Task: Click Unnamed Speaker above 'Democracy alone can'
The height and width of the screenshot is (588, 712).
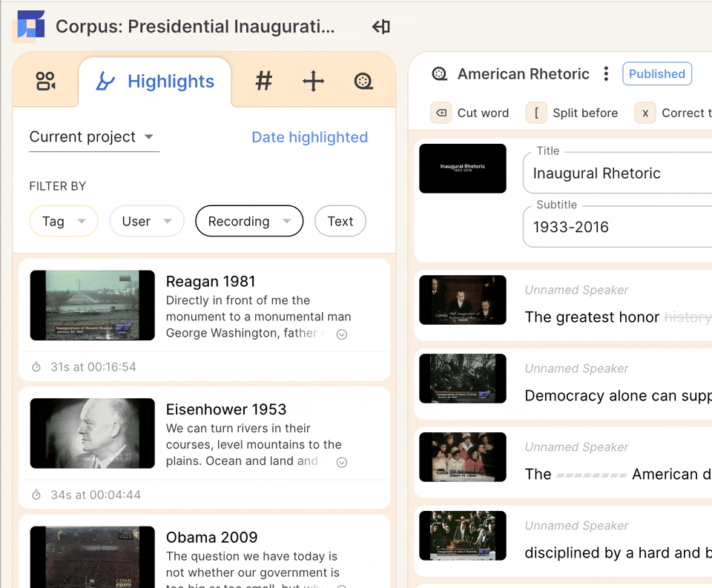Action: click(577, 369)
